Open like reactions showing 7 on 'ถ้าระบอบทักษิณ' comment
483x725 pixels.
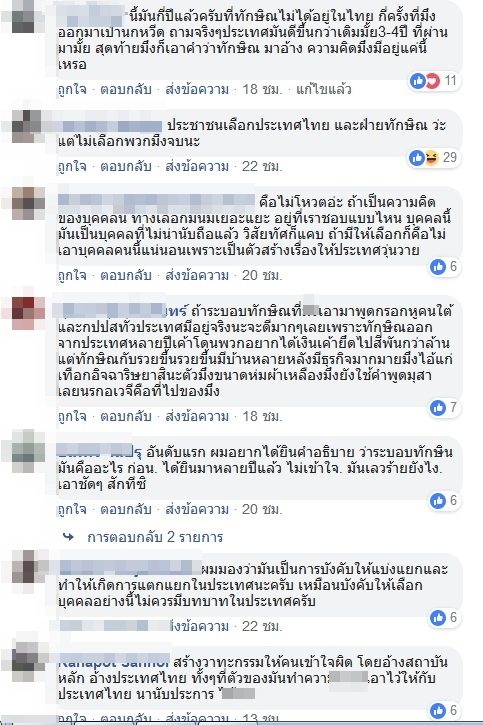click(x=444, y=407)
